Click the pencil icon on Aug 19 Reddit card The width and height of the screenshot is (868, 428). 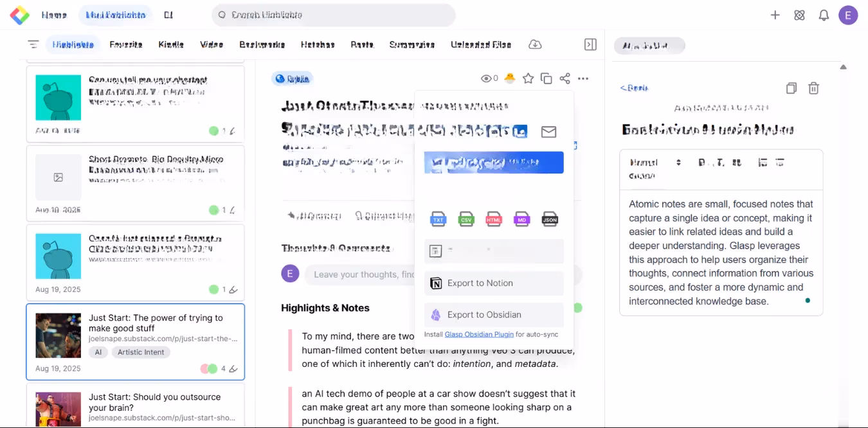[233, 290]
